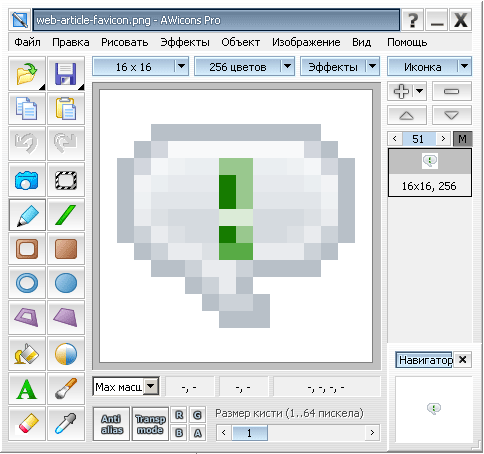Screen dimensions: 484x454
Task: Expand the 256 цветов dropdown arrow
Action: click(287, 66)
